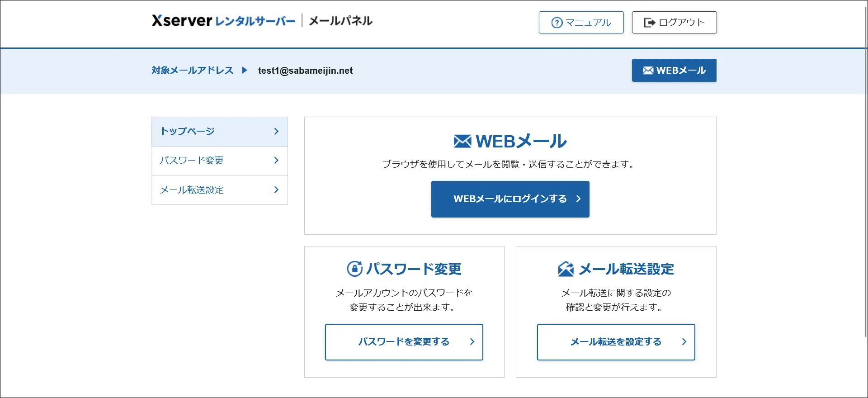
Task: Click the logout door arrow icon
Action: pyautogui.click(x=650, y=23)
